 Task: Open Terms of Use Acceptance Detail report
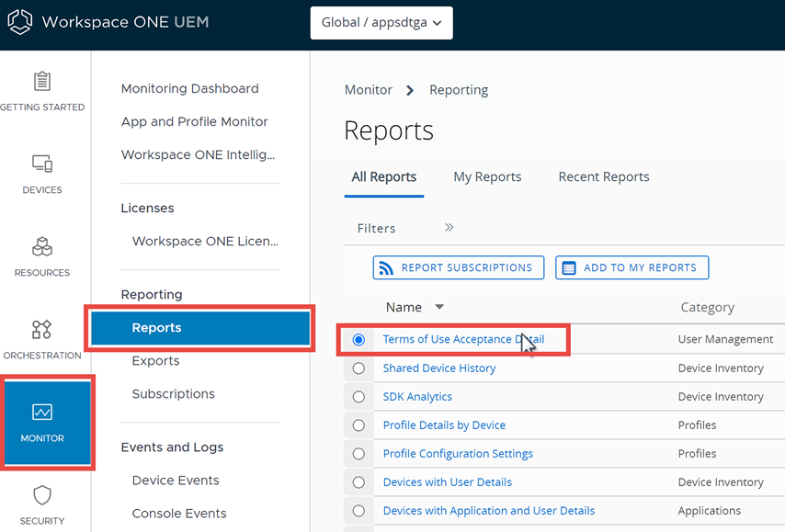pos(463,339)
